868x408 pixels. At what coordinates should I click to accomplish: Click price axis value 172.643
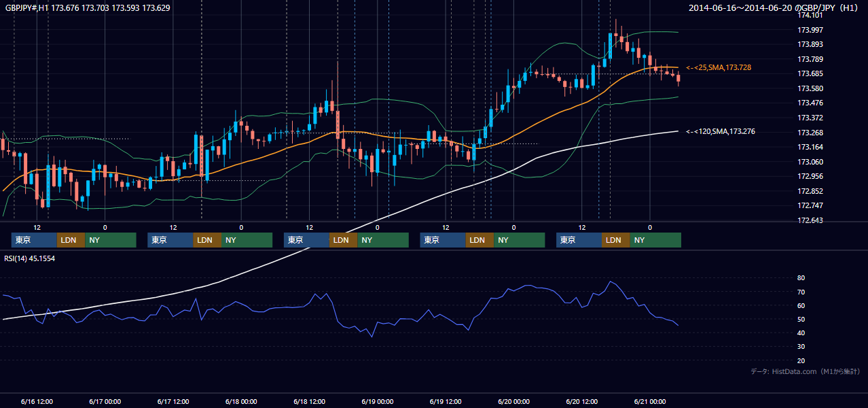click(810, 220)
